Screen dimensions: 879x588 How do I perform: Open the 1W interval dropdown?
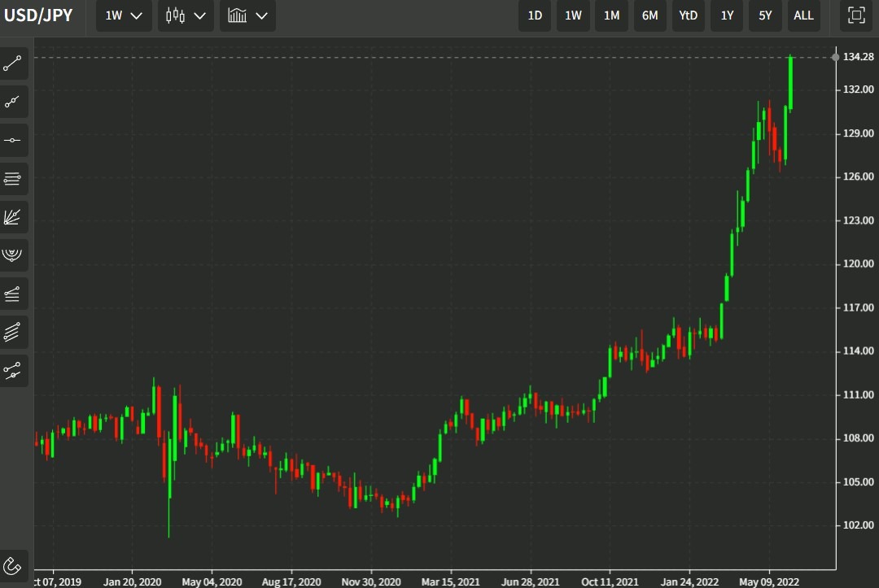pos(124,15)
